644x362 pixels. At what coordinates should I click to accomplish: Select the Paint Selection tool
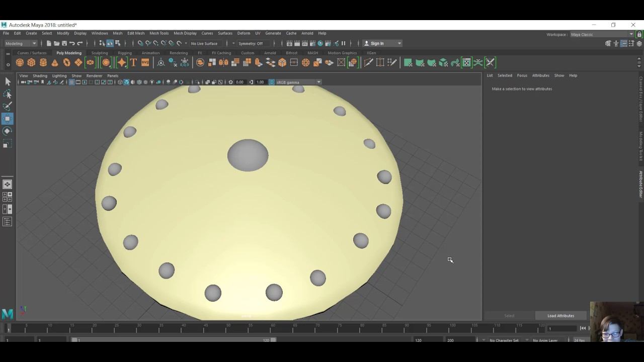pos(8,106)
